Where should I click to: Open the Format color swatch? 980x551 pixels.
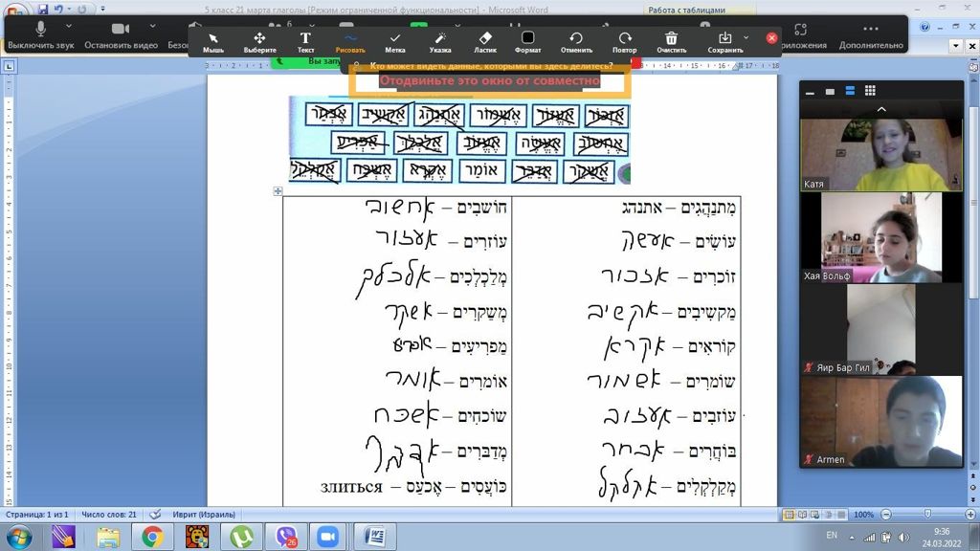point(527,38)
